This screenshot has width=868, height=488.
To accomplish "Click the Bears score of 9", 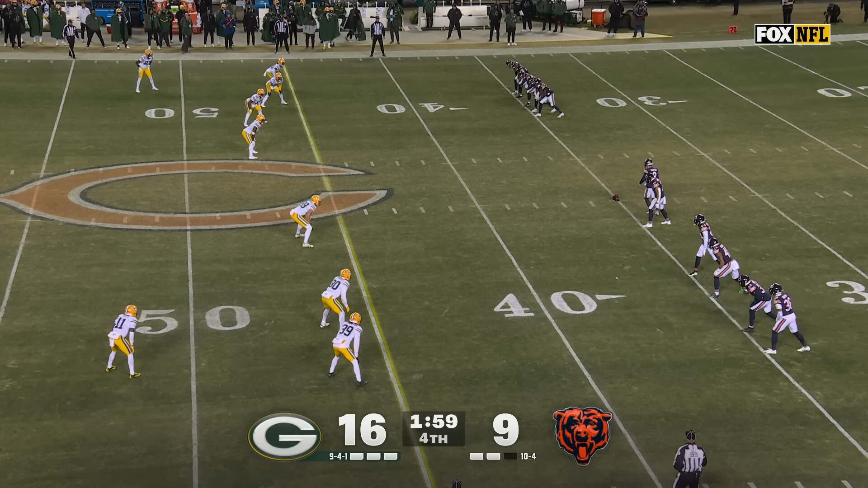I will pyautogui.click(x=505, y=430).
